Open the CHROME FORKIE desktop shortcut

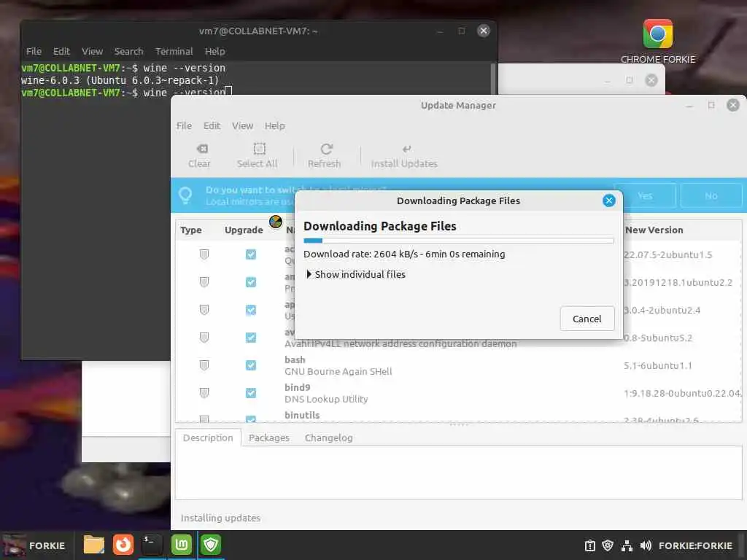click(657, 41)
